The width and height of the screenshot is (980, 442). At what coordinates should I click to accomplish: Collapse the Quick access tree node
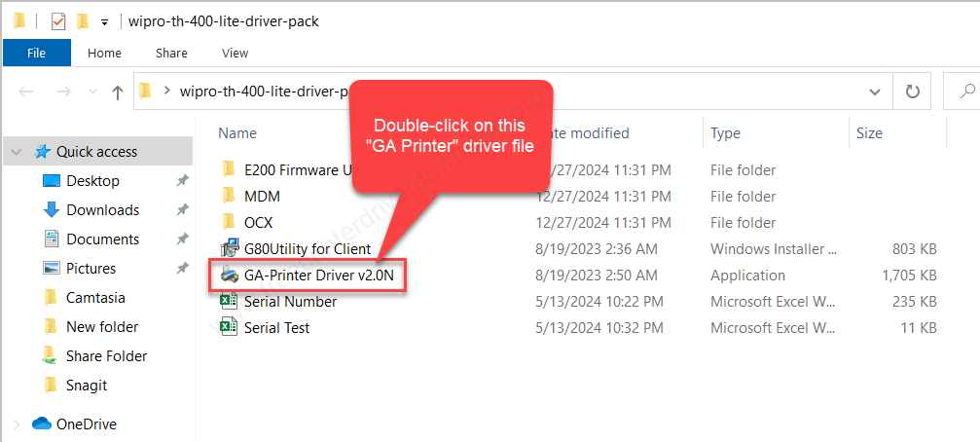click(x=17, y=152)
